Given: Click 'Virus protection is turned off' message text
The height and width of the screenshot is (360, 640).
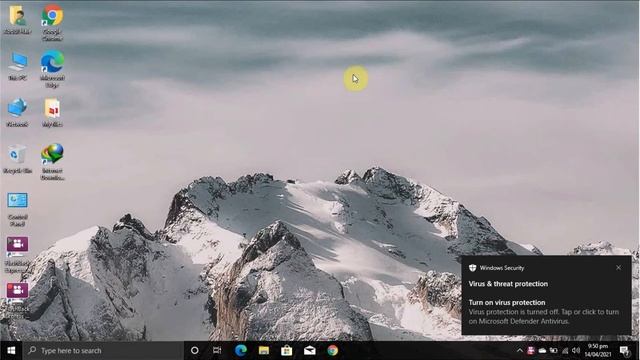Looking at the screenshot, I should 544,316.
